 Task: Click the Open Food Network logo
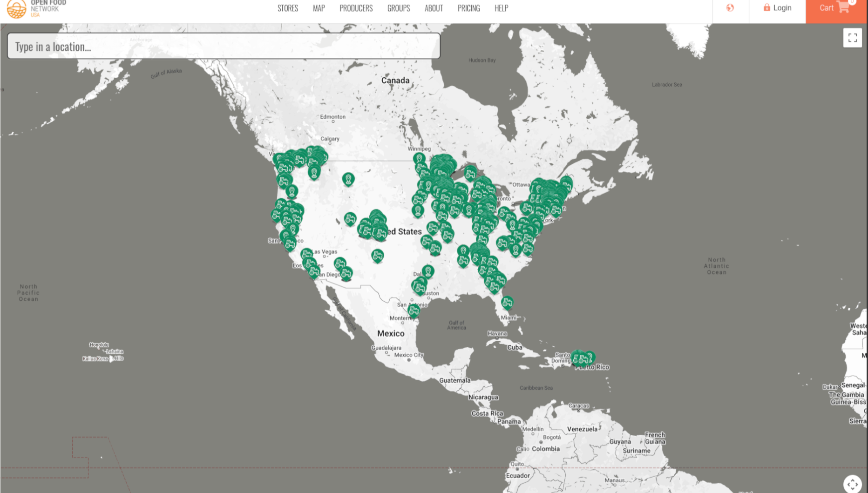coord(36,9)
